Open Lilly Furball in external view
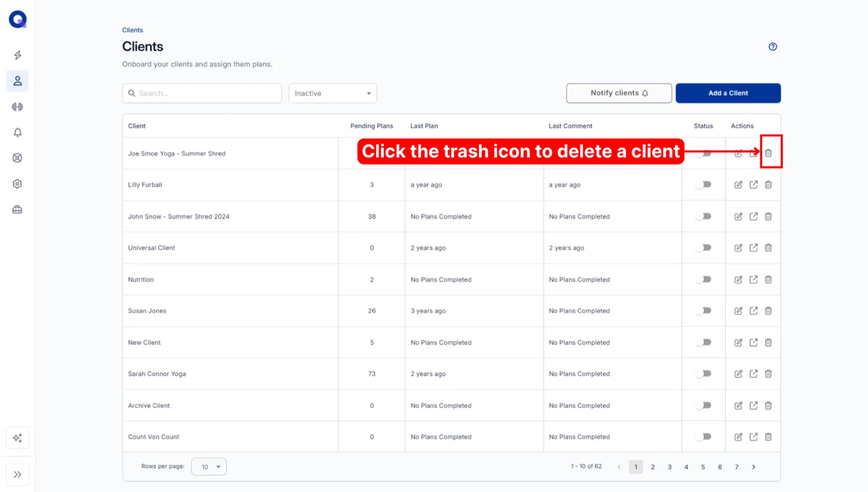 [754, 185]
